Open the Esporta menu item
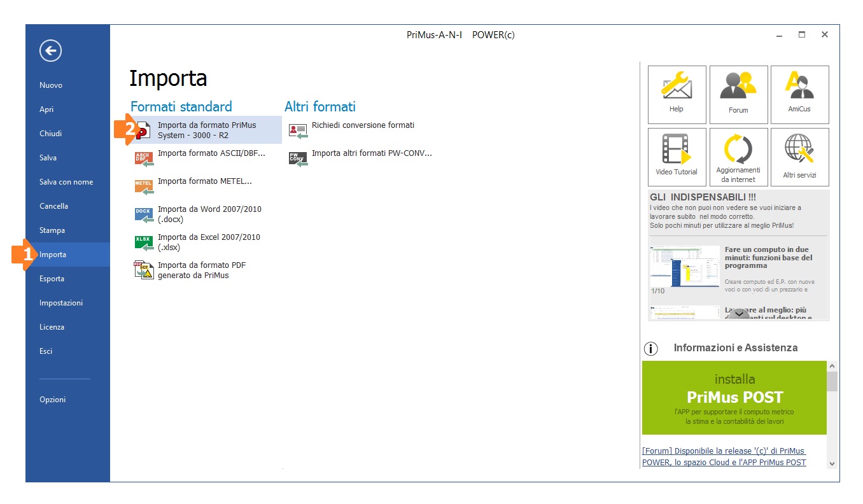 click(52, 279)
